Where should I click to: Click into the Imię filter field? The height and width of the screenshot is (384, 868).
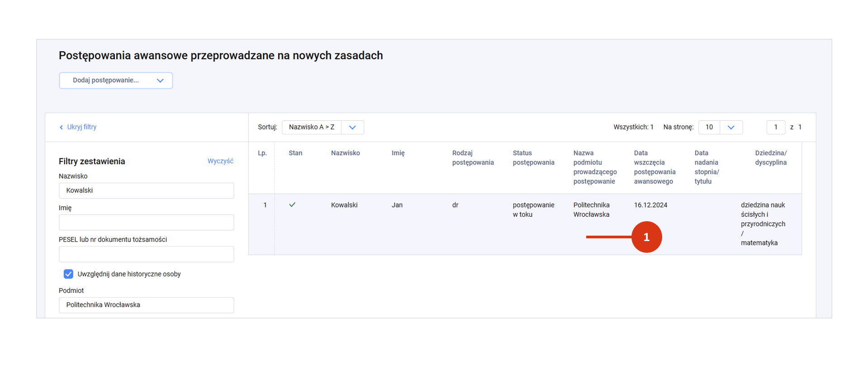[x=146, y=223]
